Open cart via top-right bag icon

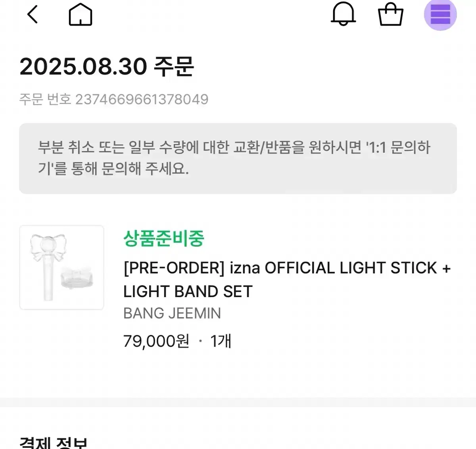(x=390, y=15)
